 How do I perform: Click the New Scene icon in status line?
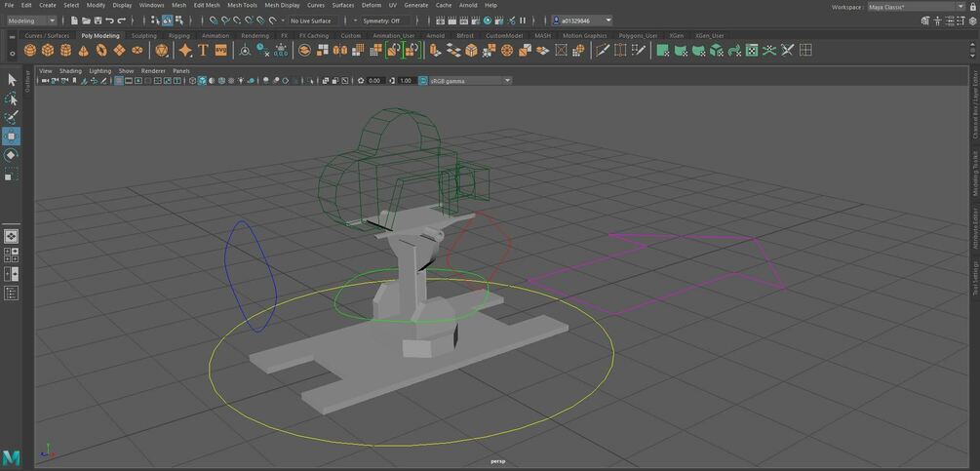pos(75,20)
